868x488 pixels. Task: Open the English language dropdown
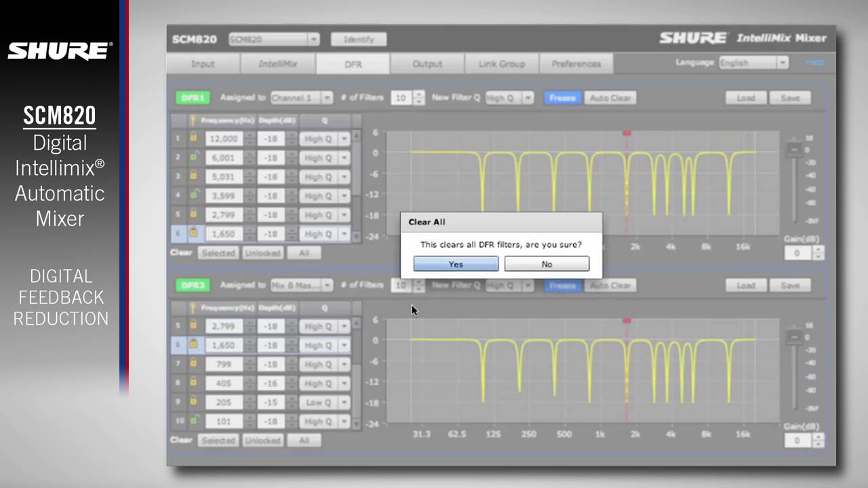pos(753,63)
